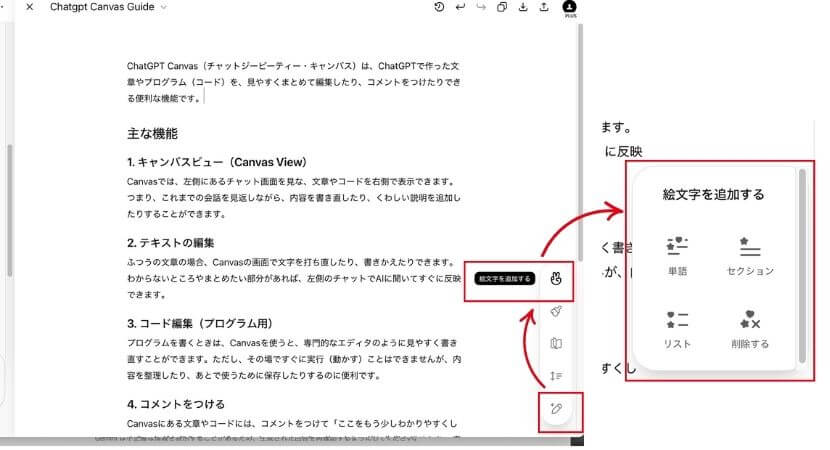Click heading 3. コード編集 (プログラム用)
The height and width of the screenshot is (450, 830).
pos(200,323)
